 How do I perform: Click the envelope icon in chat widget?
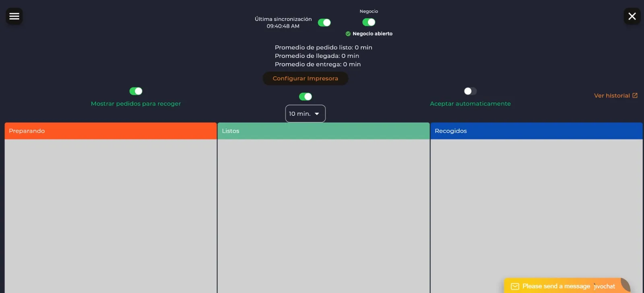[x=515, y=287]
